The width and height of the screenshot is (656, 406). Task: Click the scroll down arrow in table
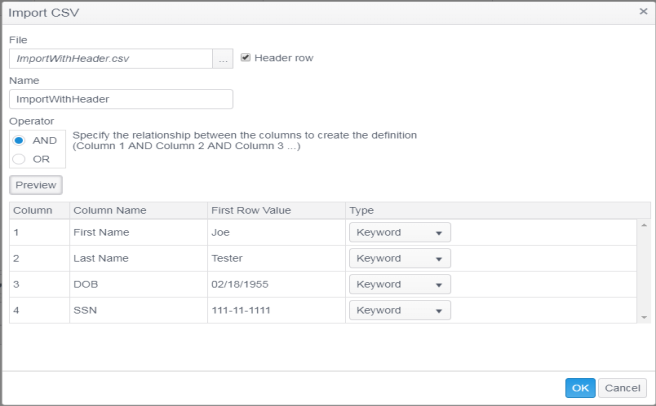[643, 316]
